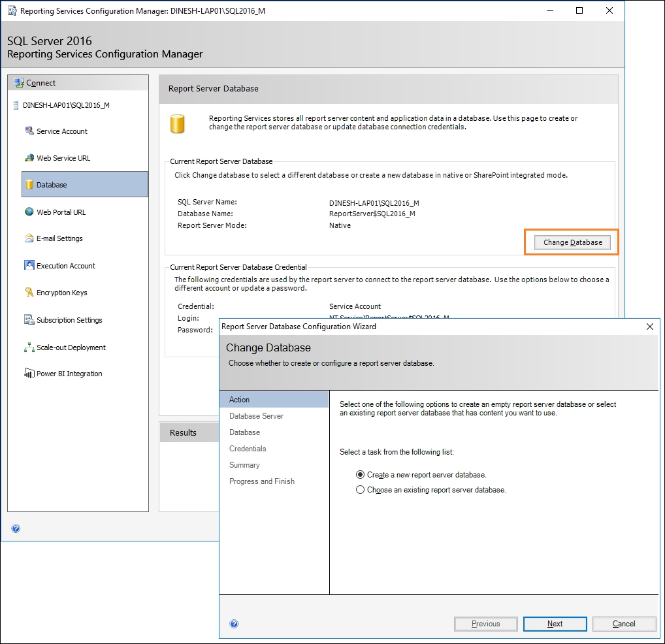Click the large database icon in Report Server Database page
665x644 pixels.
point(177,124)
